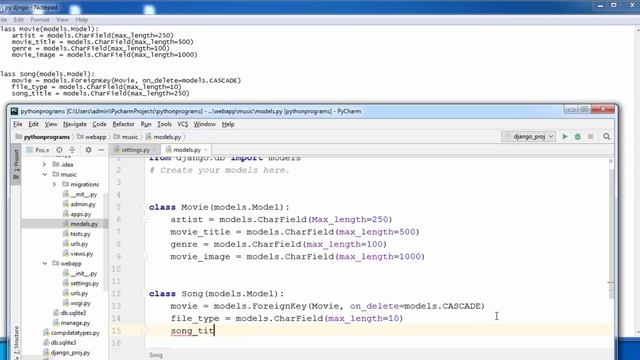The image size is (640, 360).
Task: Hide the Project panel with the minus icon
Action: (101, 150)
